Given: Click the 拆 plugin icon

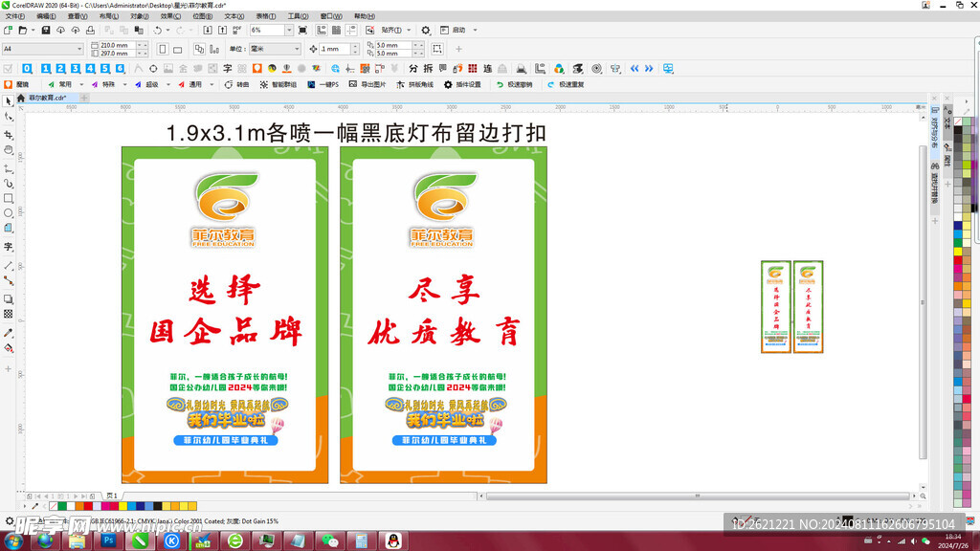Looking at the screenshot, I should [x=428, y=68].
